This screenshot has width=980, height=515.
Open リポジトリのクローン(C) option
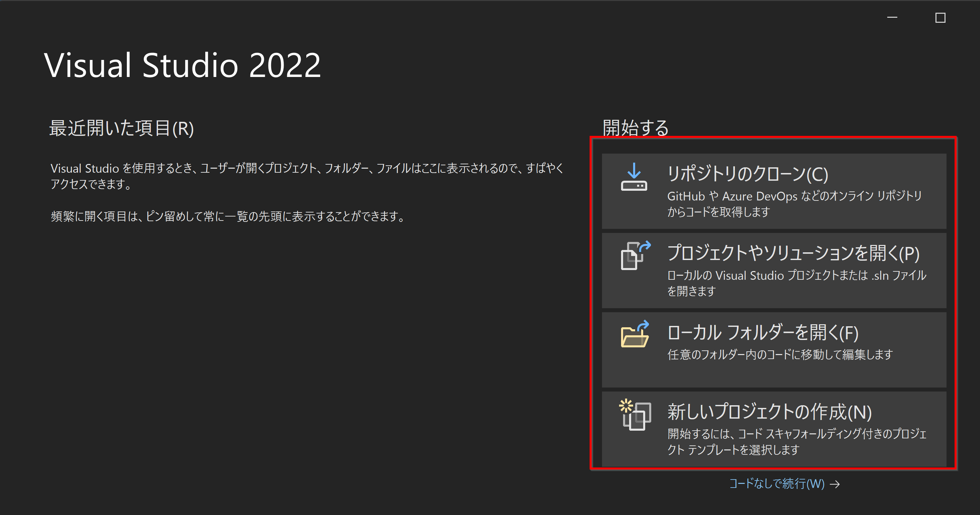774,191
